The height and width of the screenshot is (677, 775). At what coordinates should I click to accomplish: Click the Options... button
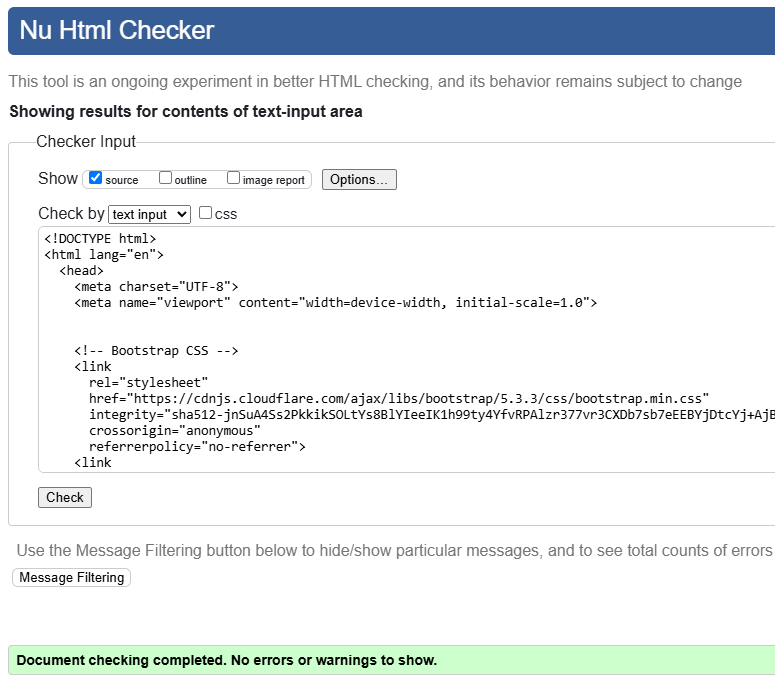359,179
